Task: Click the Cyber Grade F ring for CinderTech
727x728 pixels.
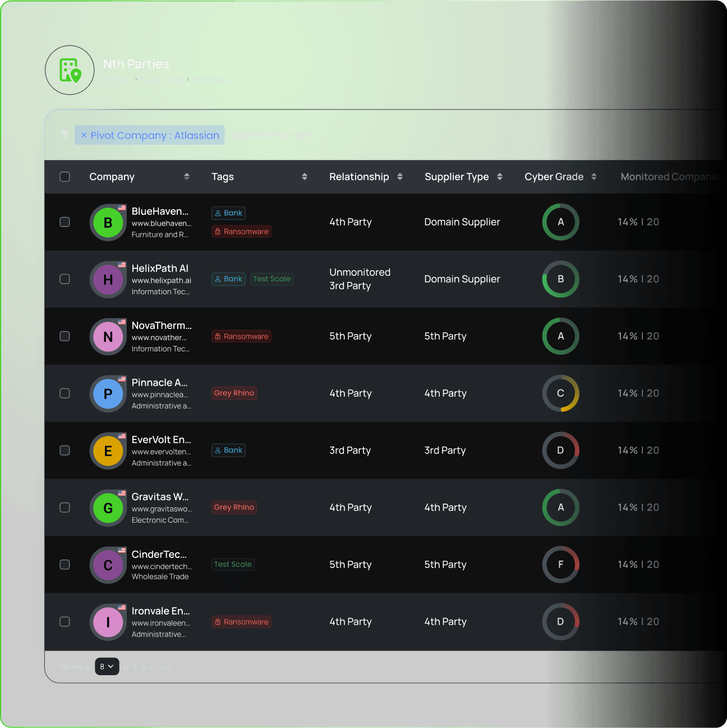Action: tap(560, 565)
